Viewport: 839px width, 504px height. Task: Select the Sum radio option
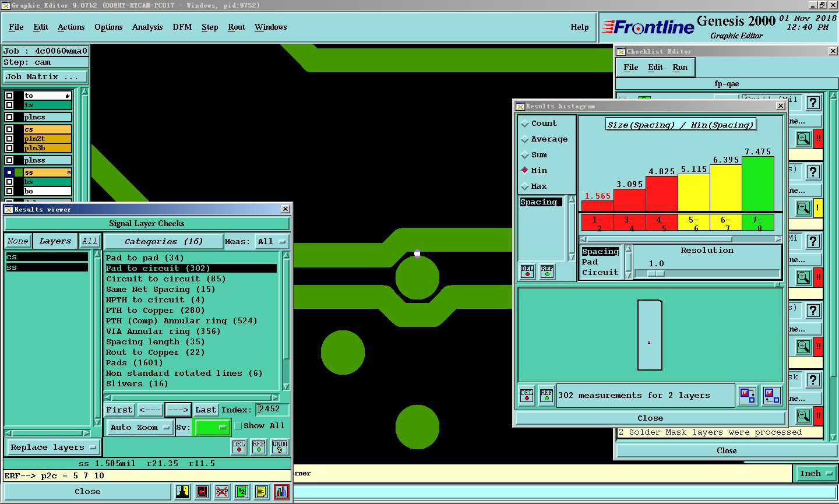point(525,155)
